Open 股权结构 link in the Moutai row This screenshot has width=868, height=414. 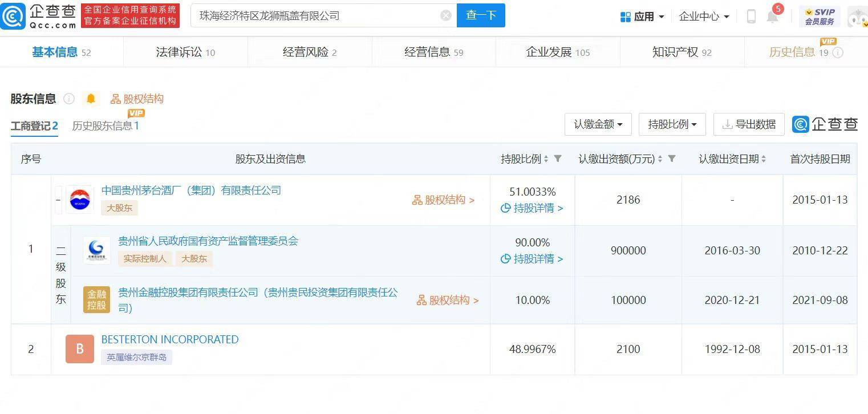pyautogui.click(x=443, y=200)
